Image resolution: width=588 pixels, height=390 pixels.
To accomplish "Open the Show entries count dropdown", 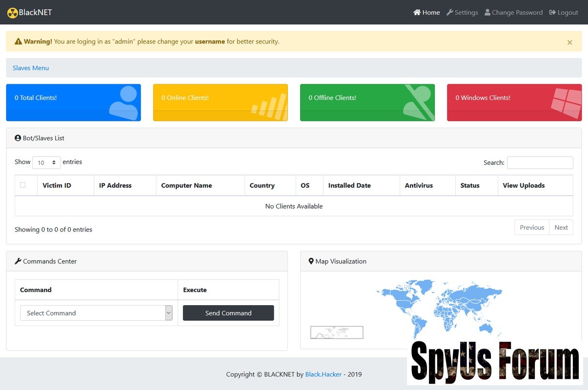I will pyautogui.click(x=46, y=162).
